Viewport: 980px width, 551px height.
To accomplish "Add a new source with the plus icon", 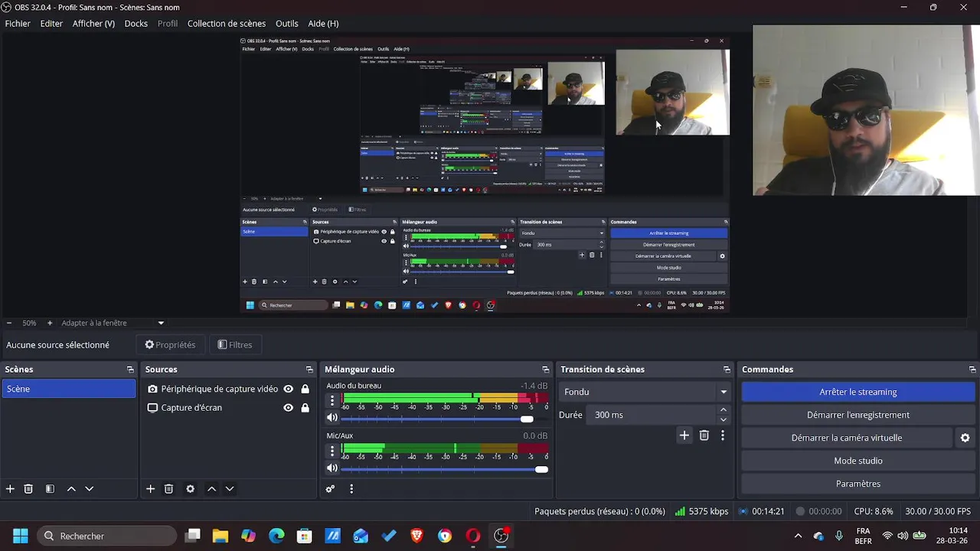I will point(151,489).
